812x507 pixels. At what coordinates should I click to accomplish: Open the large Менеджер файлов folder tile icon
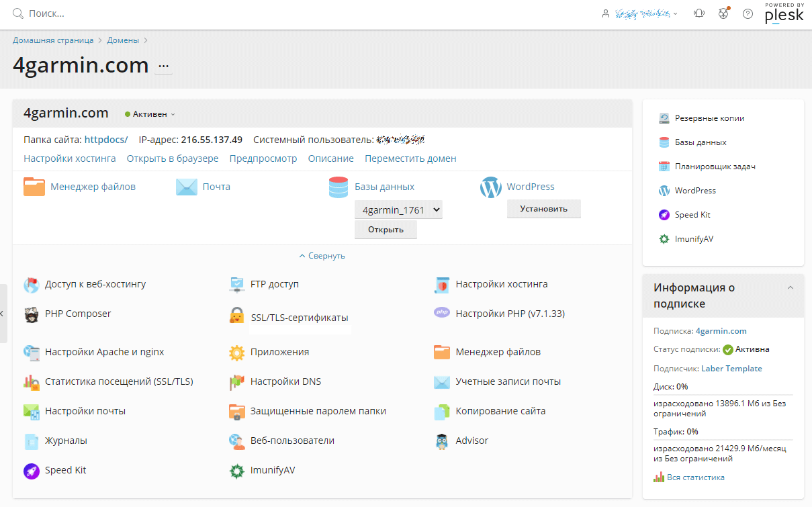tap(34, 187)
